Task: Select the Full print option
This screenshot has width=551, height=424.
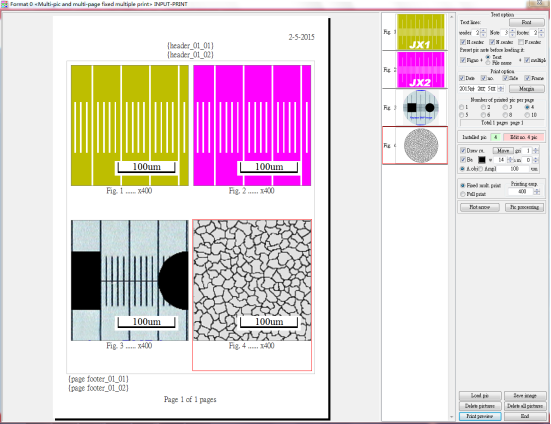Action: [x=462, y=194]
